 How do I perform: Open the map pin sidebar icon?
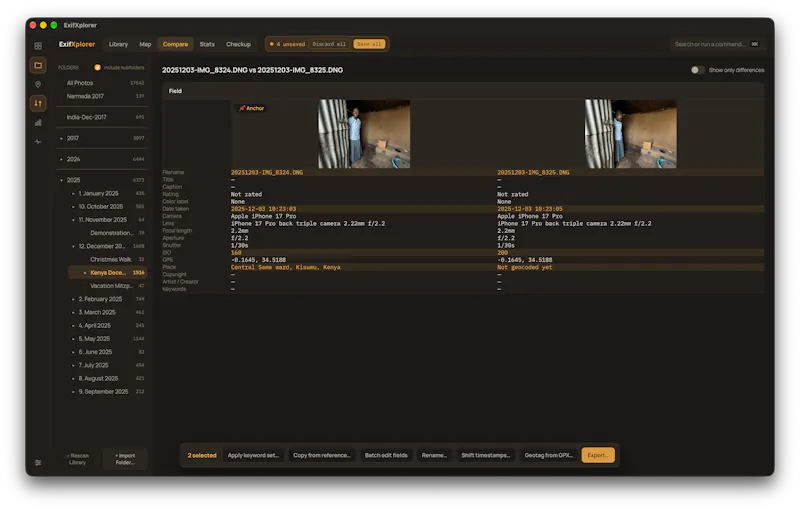point(38,84)
